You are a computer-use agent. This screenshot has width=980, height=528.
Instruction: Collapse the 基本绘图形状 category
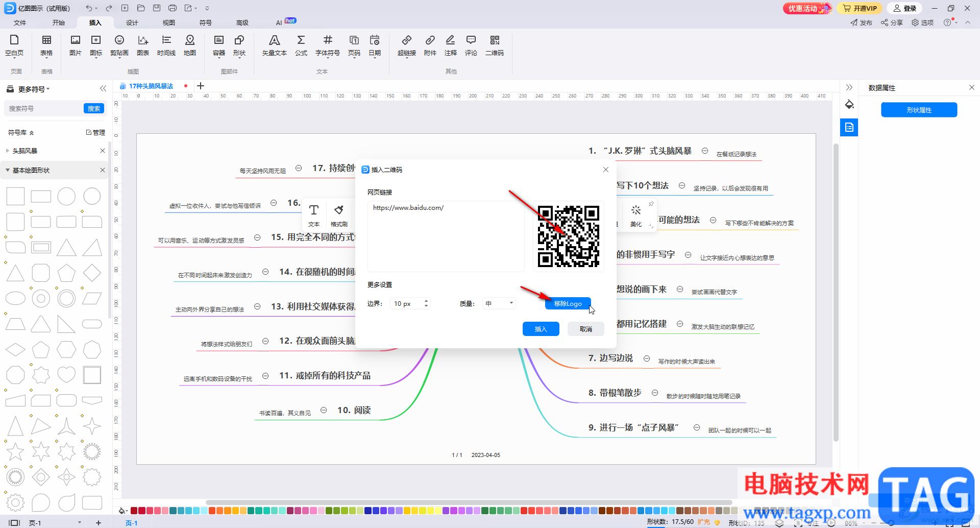click(x=8, y=170)
